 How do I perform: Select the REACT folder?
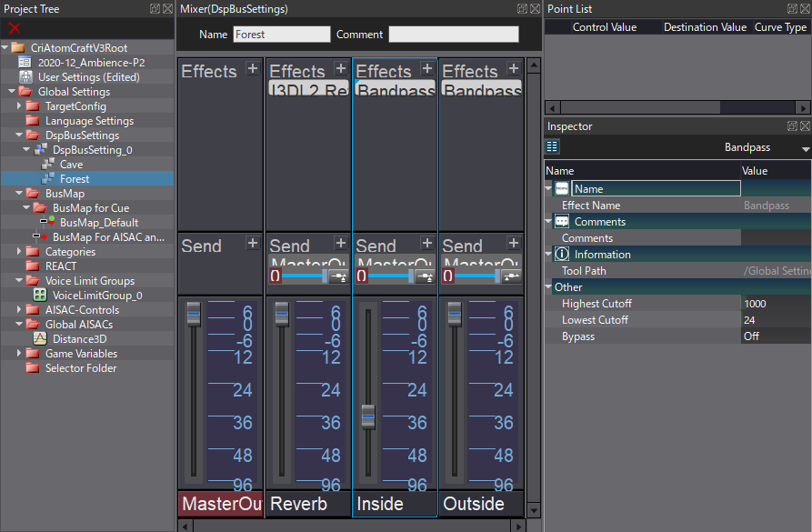pyautogui.click(x=61, y=266)
